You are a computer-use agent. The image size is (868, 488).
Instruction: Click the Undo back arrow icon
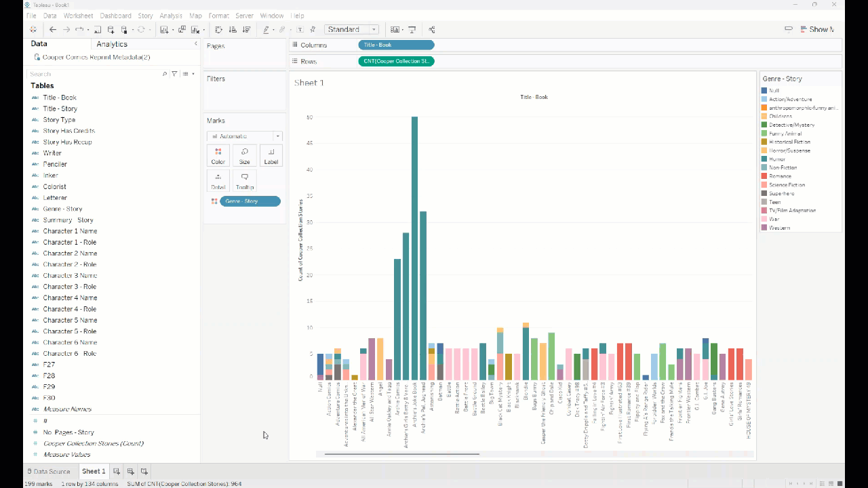point(52,30)
